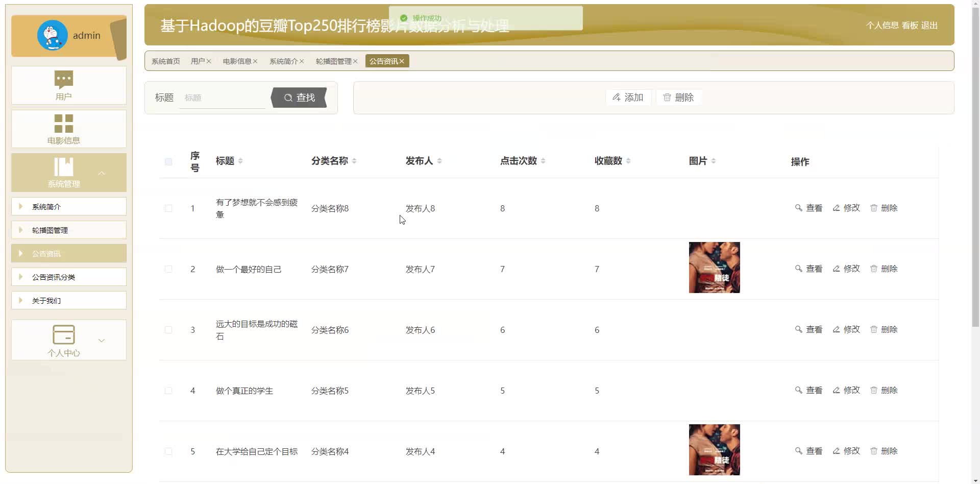Screen dimensions: 980x484
Task: Switch to the 轮播图管理 tab
Action: click(x=333, y=61)
